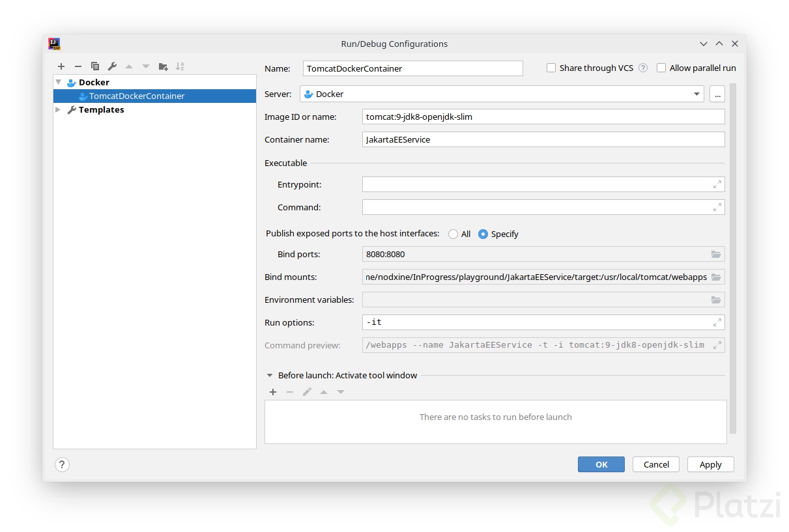The image size is (789, 532).
Task: Move configuration up in the list
Action: [x=129, y=66]
